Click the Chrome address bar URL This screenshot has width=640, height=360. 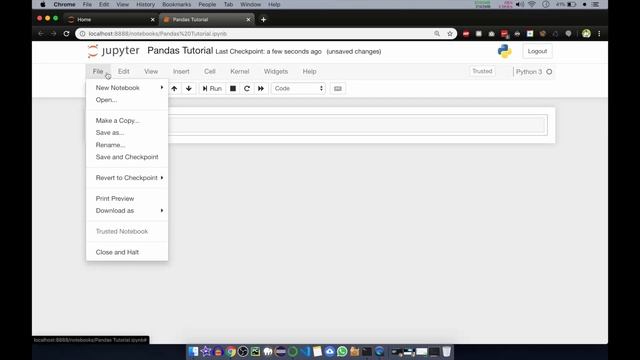point(158,34)
